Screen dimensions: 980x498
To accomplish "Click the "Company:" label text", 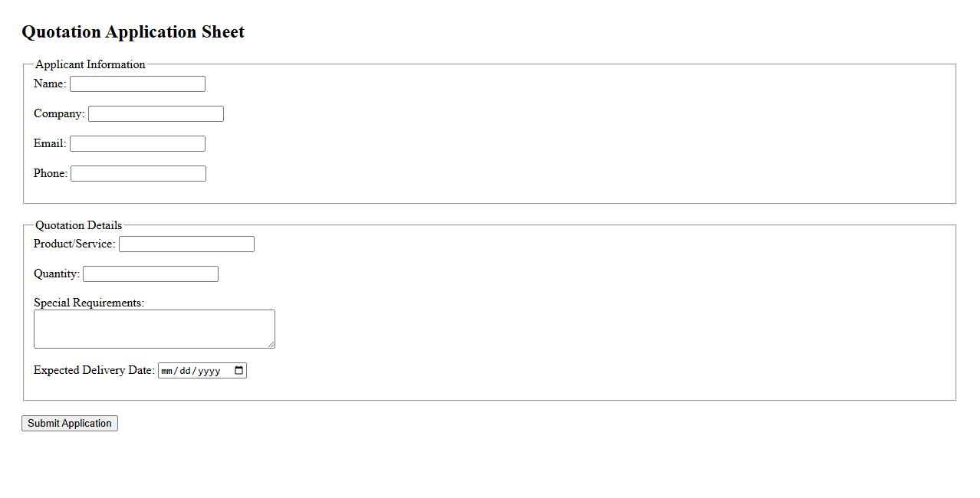I will [59, 113].
